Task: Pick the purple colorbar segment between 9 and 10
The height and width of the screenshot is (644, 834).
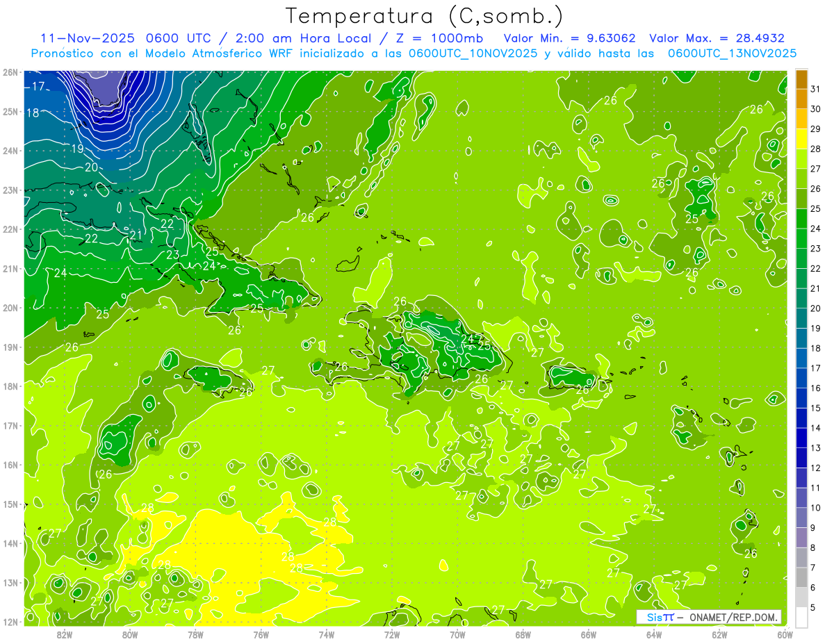Action: pos(801,518)
